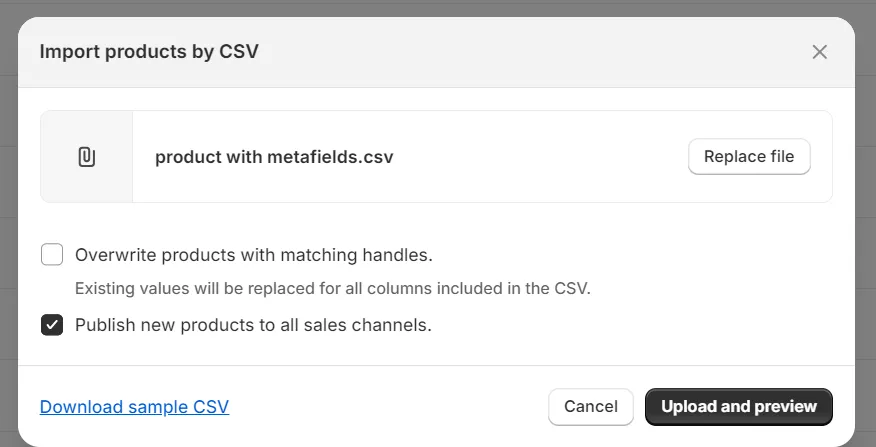Open the Download sample CSV link
Image resolution: width=876 pixels, height=447 pixels.
tap(134, 407)
